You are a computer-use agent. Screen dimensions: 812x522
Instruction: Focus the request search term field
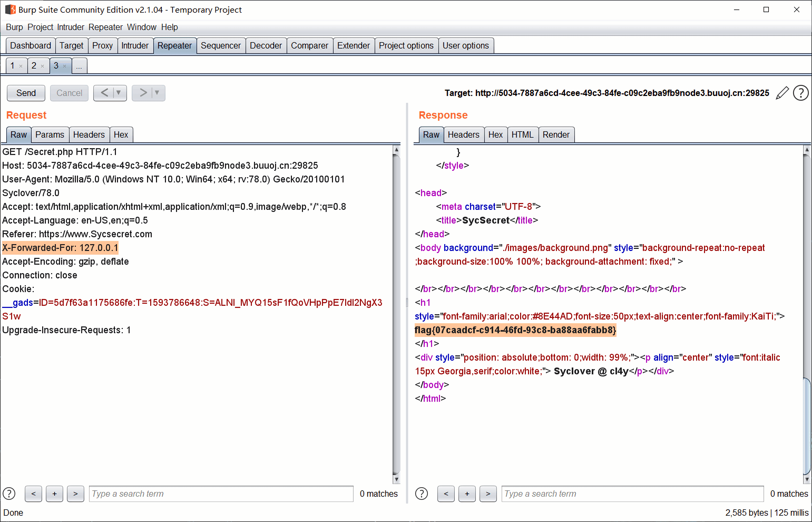221,494
